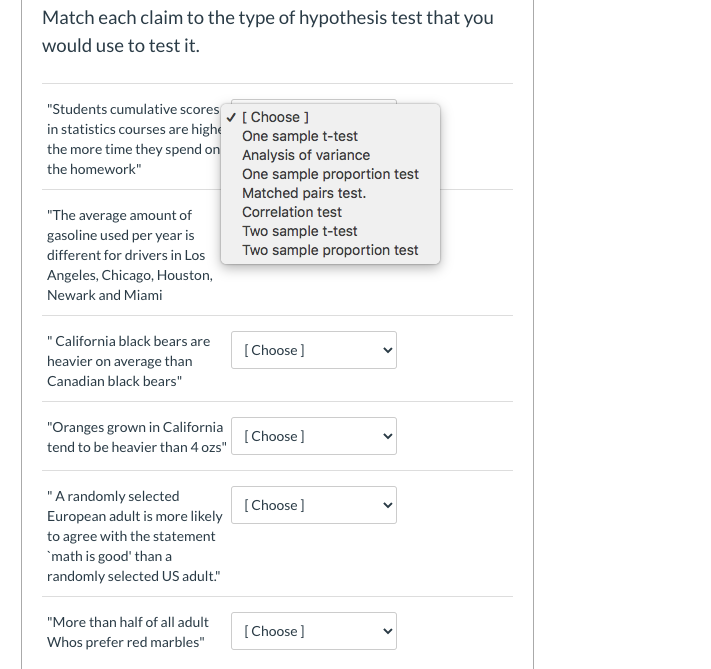Pick the "One sample proportion test" option

pyautogui.click(x=330, y=174)
